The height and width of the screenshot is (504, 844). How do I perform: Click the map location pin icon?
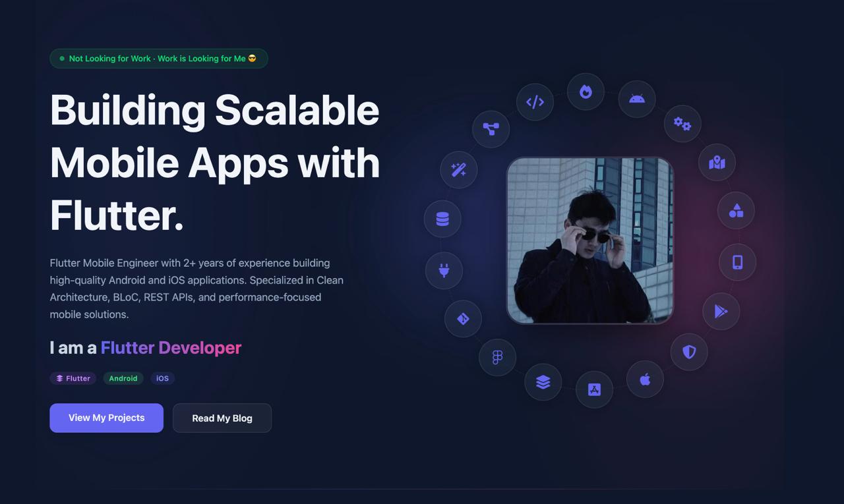(717, 162)
